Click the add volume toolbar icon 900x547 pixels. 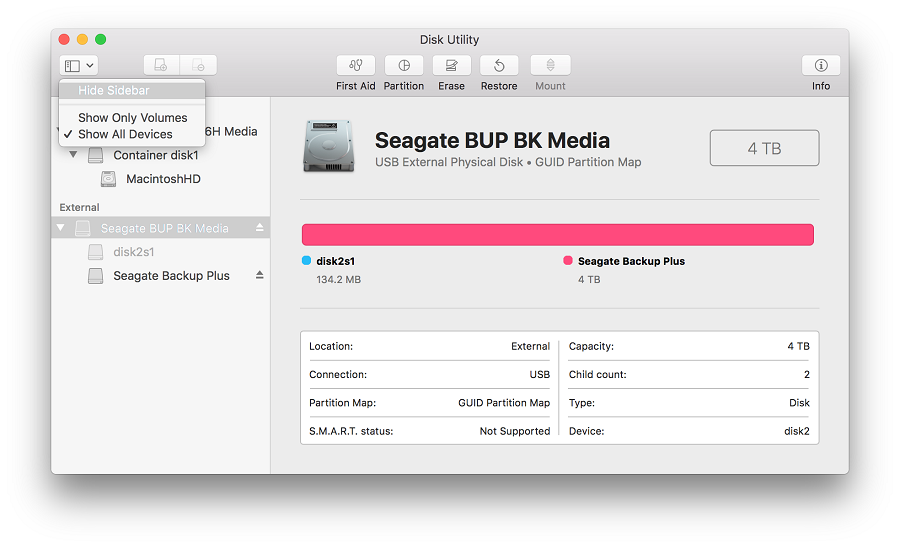tap(161, 65)
